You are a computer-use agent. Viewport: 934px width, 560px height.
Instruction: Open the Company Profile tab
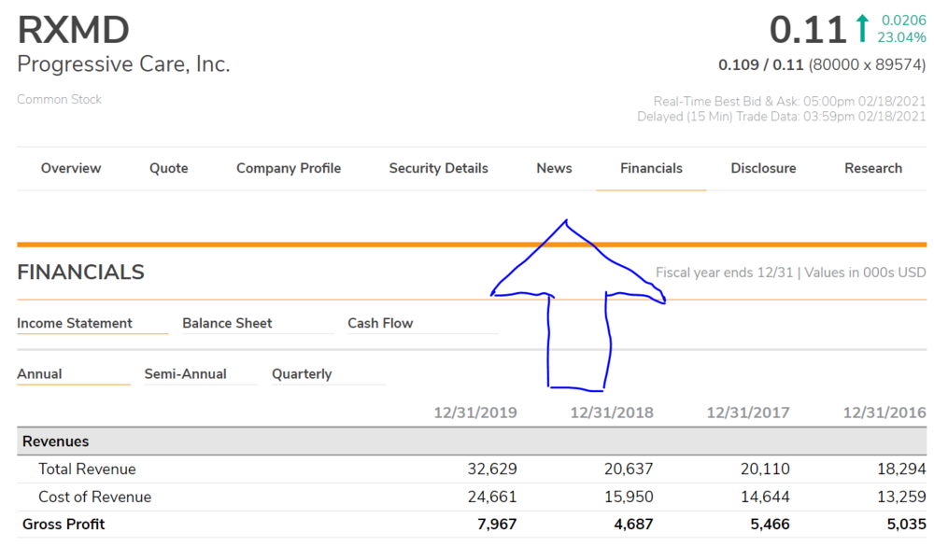(289, 169)
